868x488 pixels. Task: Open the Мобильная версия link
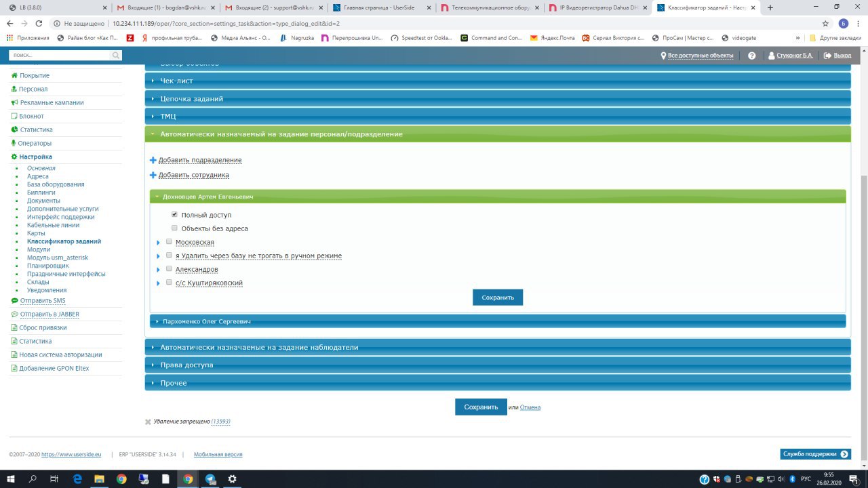click(x=218, y=454)
